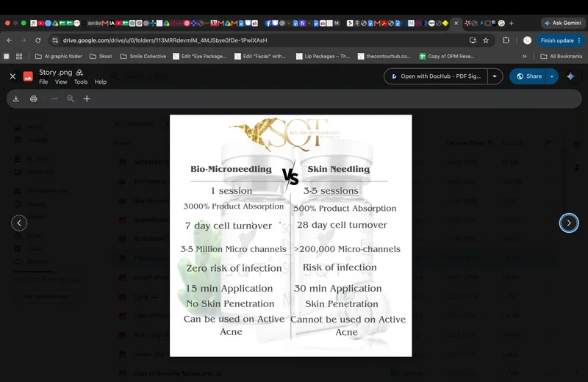Open the AI graphic folder bookmark
This screenshot has height=382, width=588.
pos(59,57)
